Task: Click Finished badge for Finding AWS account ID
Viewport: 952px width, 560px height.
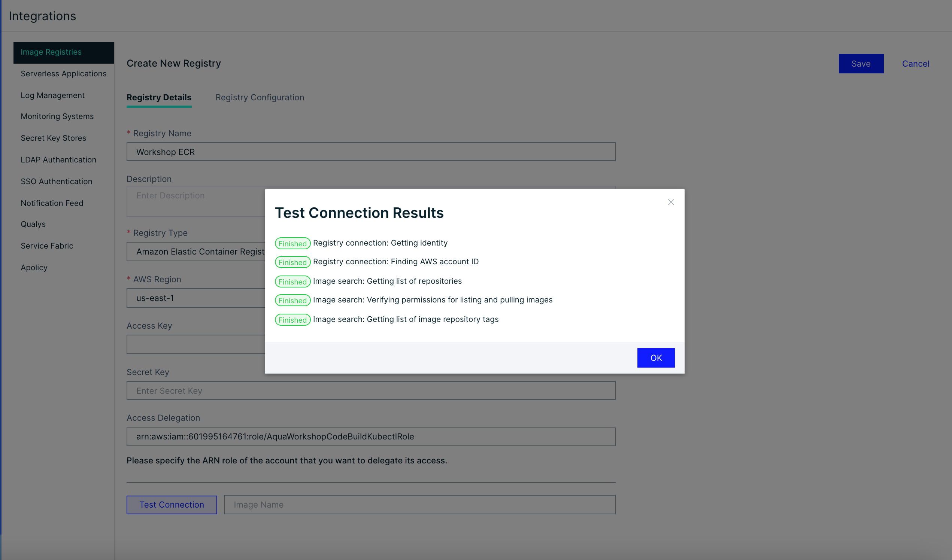Action: [293, 262]
